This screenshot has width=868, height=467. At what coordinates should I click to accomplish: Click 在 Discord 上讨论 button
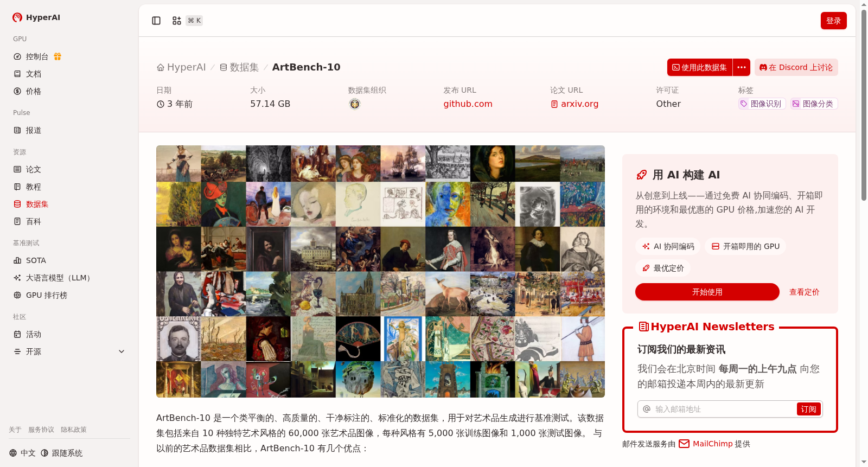click(796, 67)
